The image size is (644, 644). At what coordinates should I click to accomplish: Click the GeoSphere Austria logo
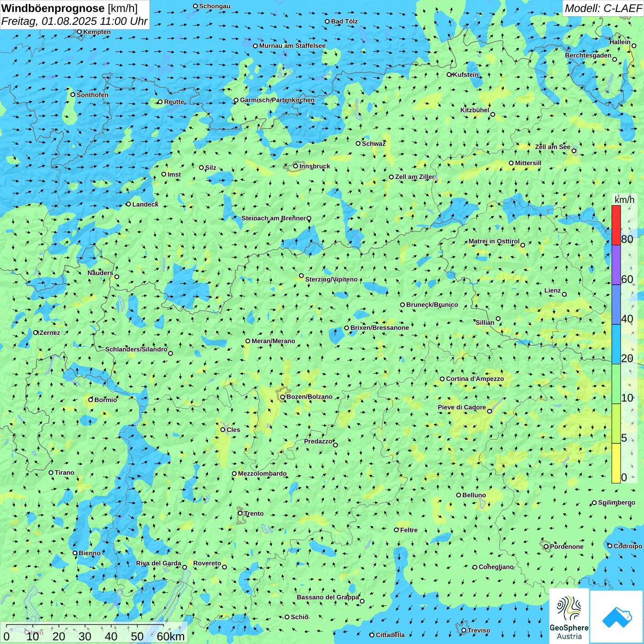point(569,616)
